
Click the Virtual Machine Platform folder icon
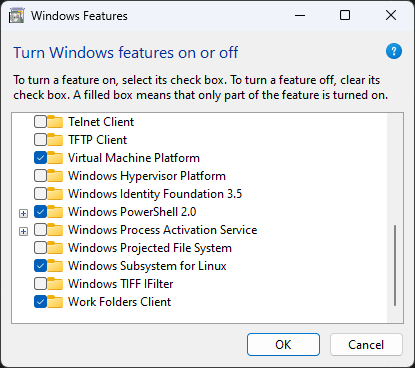tap(55, 158)
